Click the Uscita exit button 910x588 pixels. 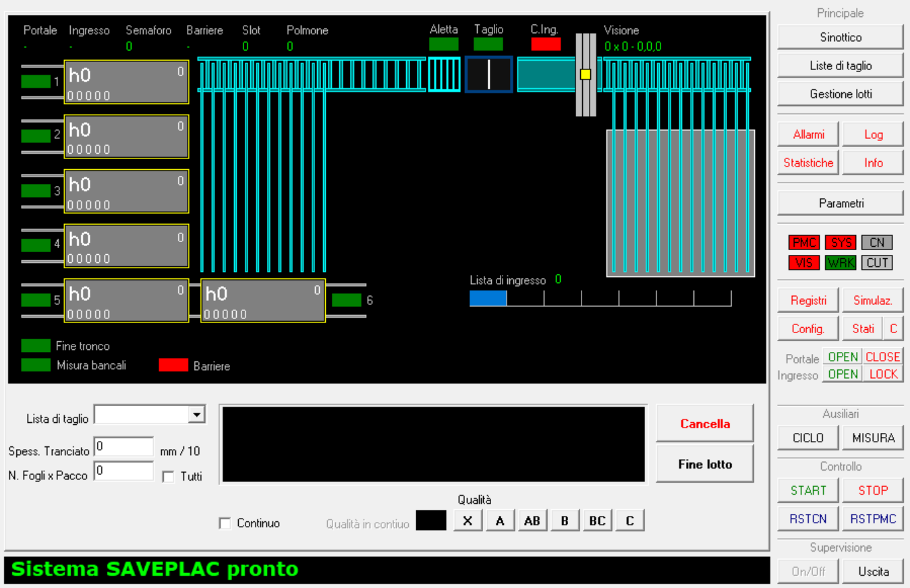(873, 571)
